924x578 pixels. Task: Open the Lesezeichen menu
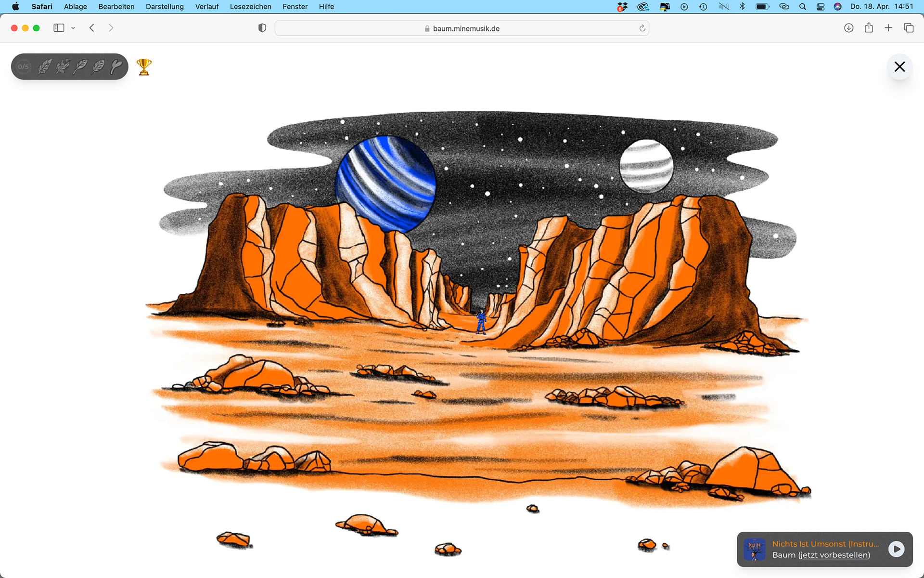click(250, 6)
